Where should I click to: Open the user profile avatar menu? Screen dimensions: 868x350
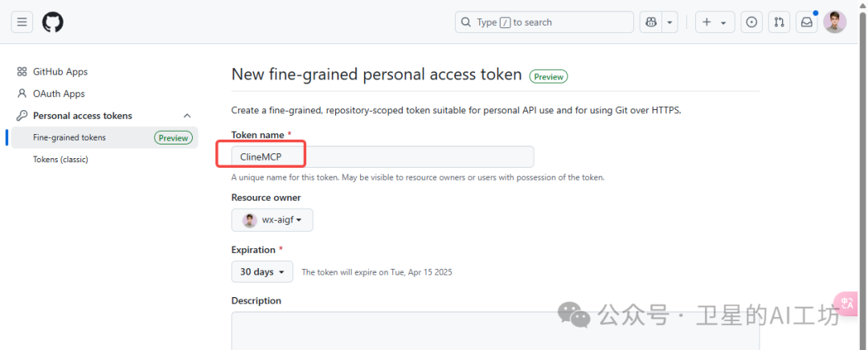pyautogui.click(x=835, y=22)
